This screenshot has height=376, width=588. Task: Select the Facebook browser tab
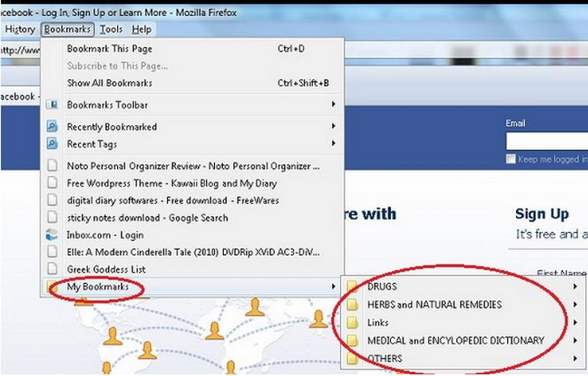pyautogui.click(x=19, y=96)
